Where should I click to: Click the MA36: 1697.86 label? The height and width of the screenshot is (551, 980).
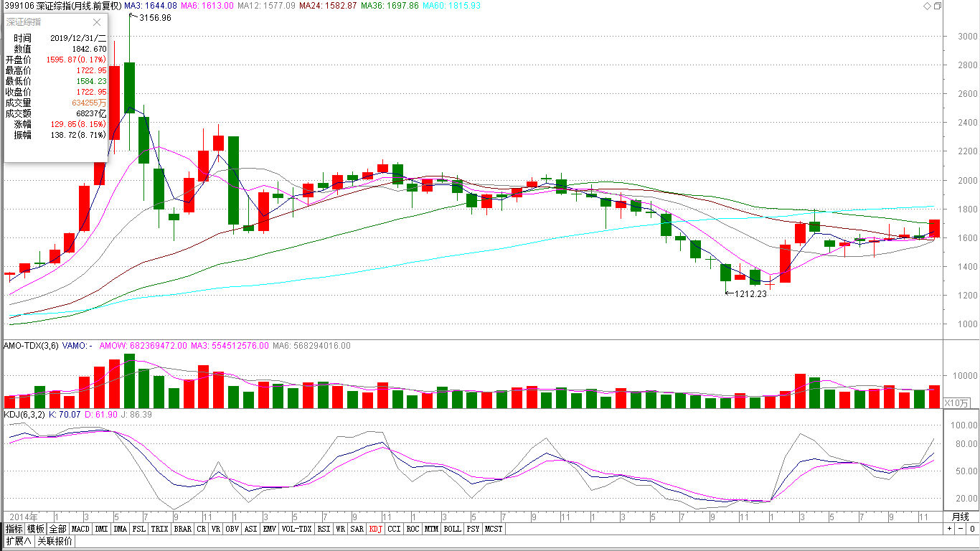(x=390, y=6)
